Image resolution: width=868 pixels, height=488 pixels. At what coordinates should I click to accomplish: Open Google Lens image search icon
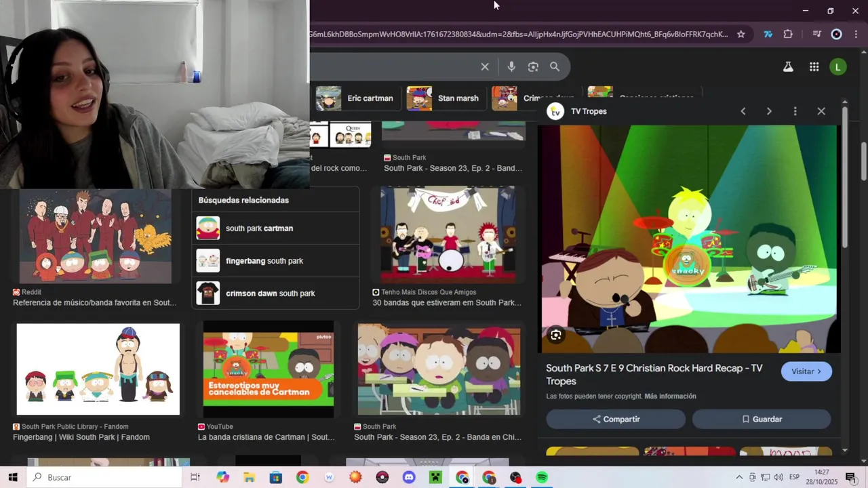pos(533,66)
